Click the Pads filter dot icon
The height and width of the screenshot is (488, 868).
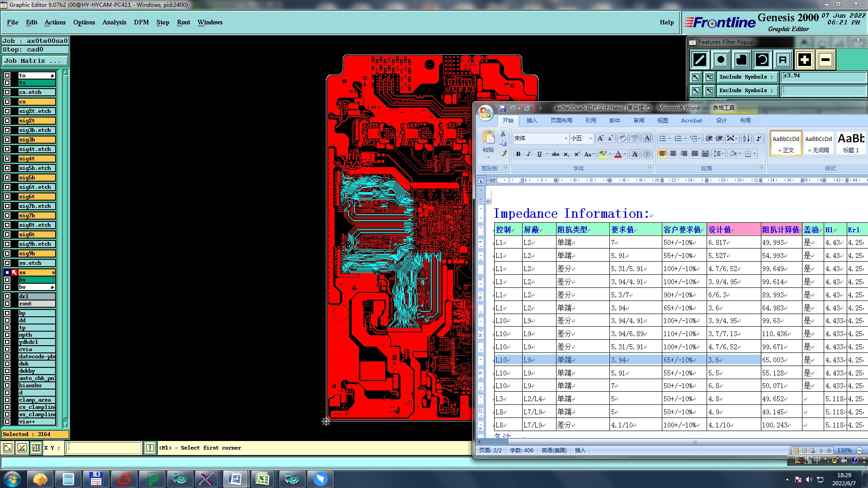click(721, 60)
